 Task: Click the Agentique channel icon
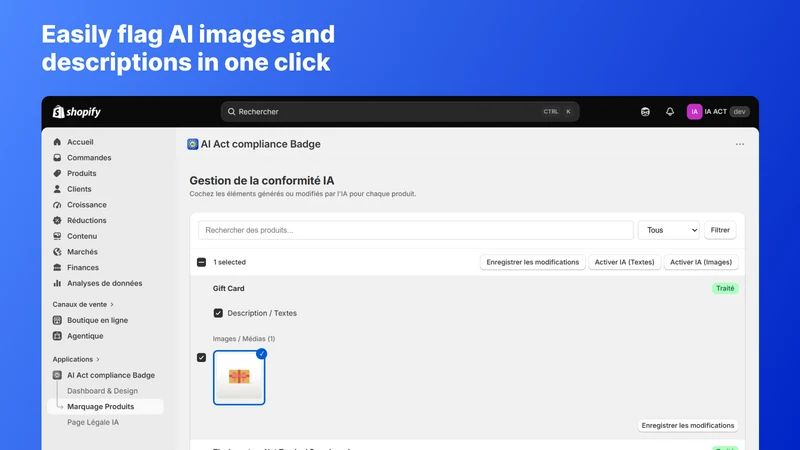click(57, 336)
